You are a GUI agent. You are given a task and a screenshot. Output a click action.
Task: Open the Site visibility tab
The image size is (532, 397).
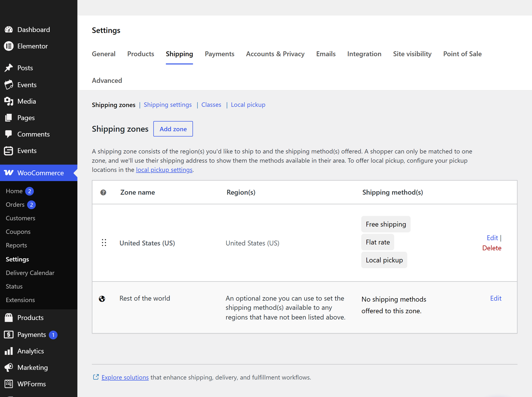[x=412, y=54]
